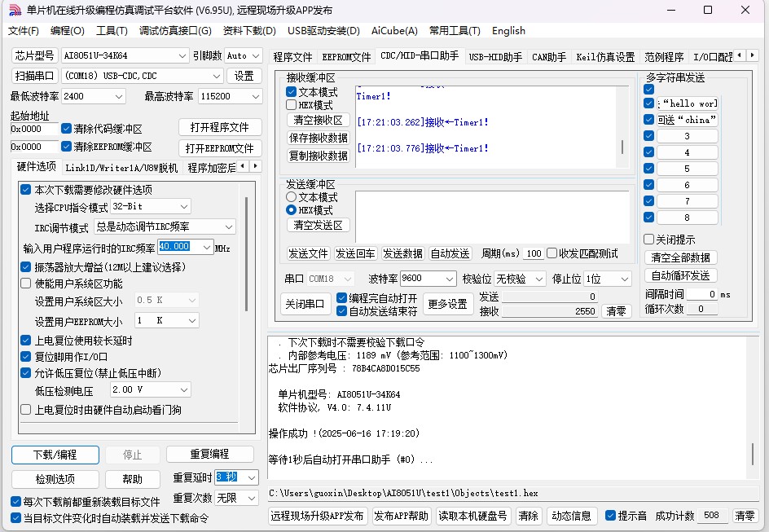Toggle 编程完自动打开 checkbox

coord(342,297)
